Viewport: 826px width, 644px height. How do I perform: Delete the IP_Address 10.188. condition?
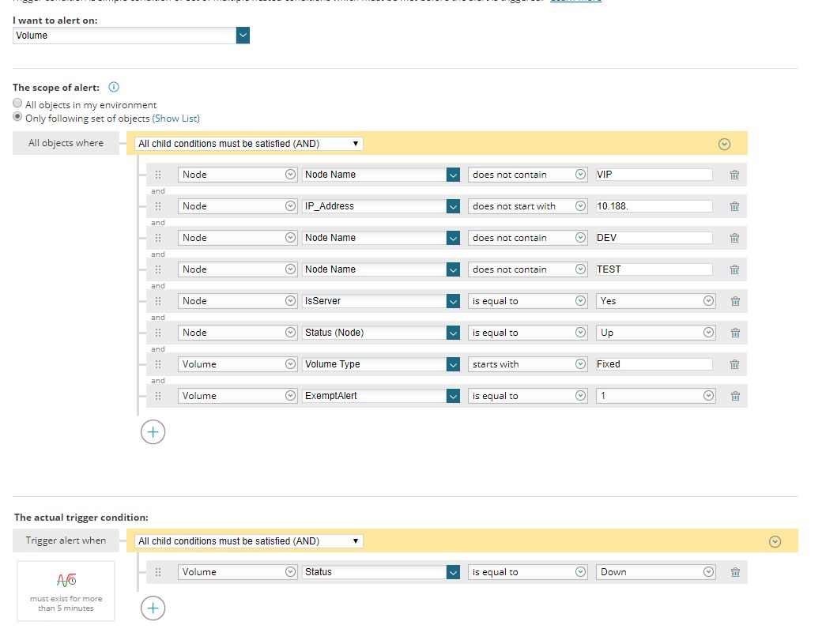tap(734, 206)
